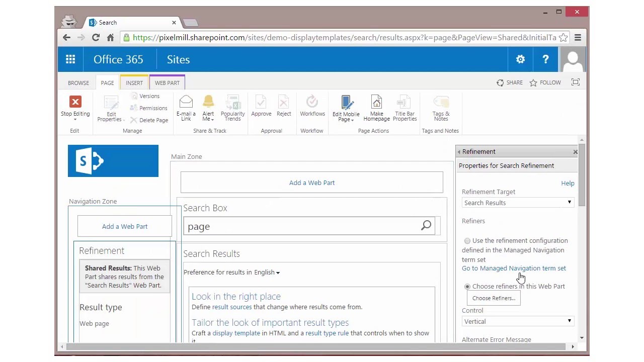
Task: Click Delete Page in ribbon
Action: pyautogui.click(x=149, y=120)
